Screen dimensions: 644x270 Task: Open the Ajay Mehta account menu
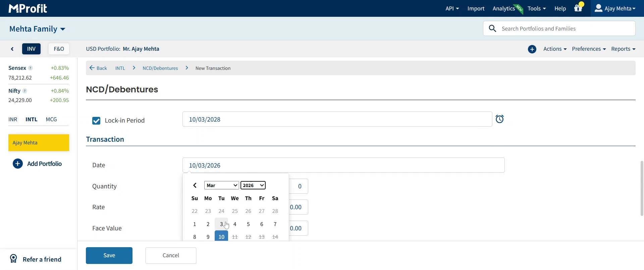615,8
